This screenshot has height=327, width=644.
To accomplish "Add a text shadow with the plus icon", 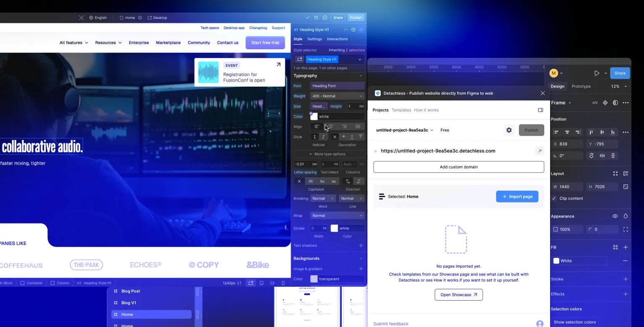I will click(x=361, y=245).
